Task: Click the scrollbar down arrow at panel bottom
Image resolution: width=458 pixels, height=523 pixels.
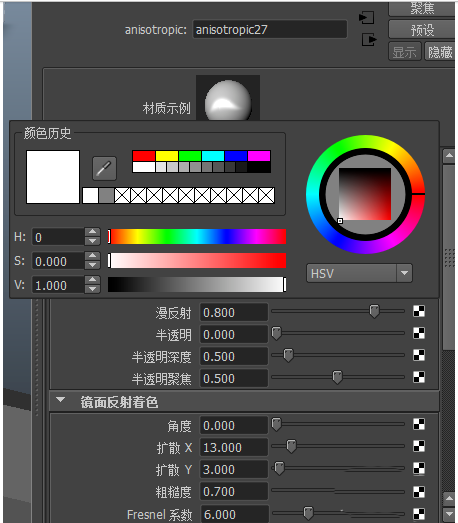Action: point(449,514)
